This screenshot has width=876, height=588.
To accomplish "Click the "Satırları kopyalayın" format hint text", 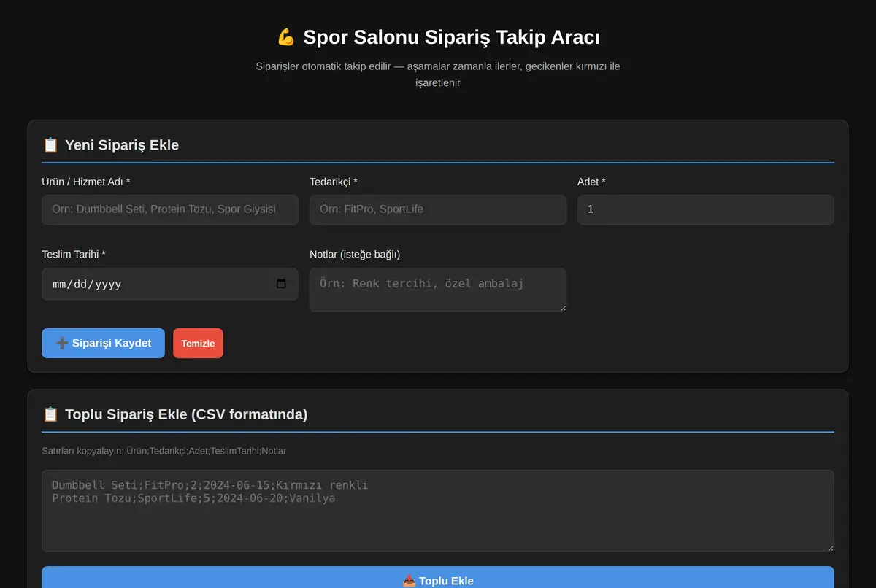I will tap(164, 451).
